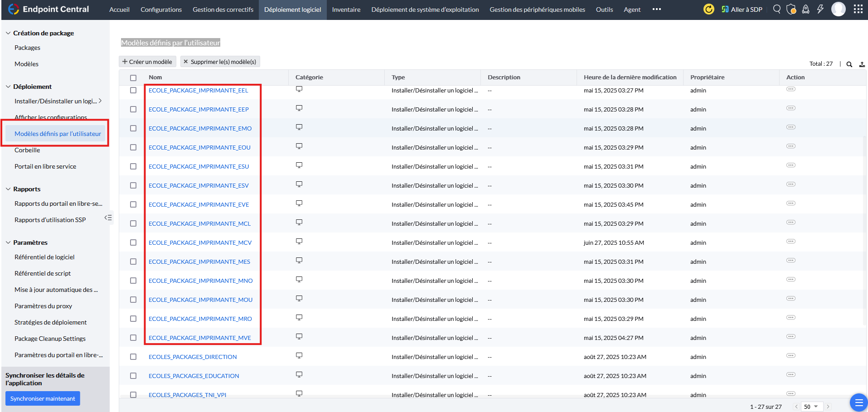Image resolution: width=868 pixels, height=412 pixels.
Task: Open action menu for ECOLE_PACKAGE_IMPRIMANTE_MCV
Action: click(791, 241)
